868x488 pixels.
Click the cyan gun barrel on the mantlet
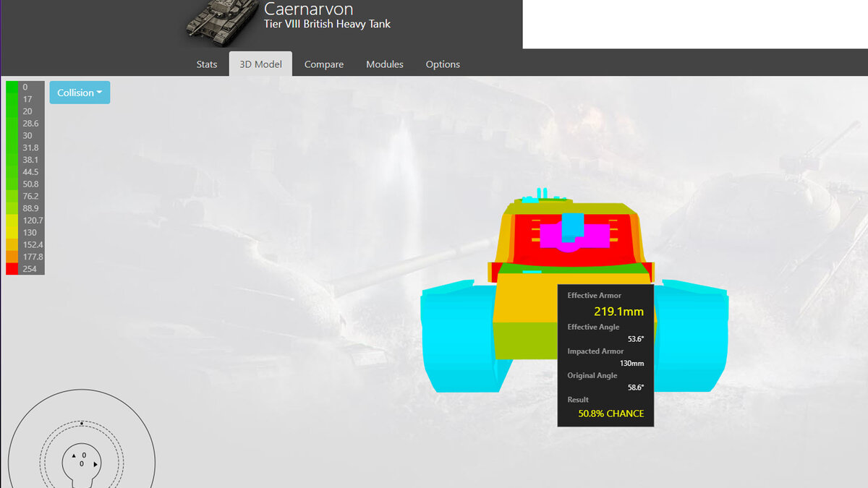tap(573, 227)
